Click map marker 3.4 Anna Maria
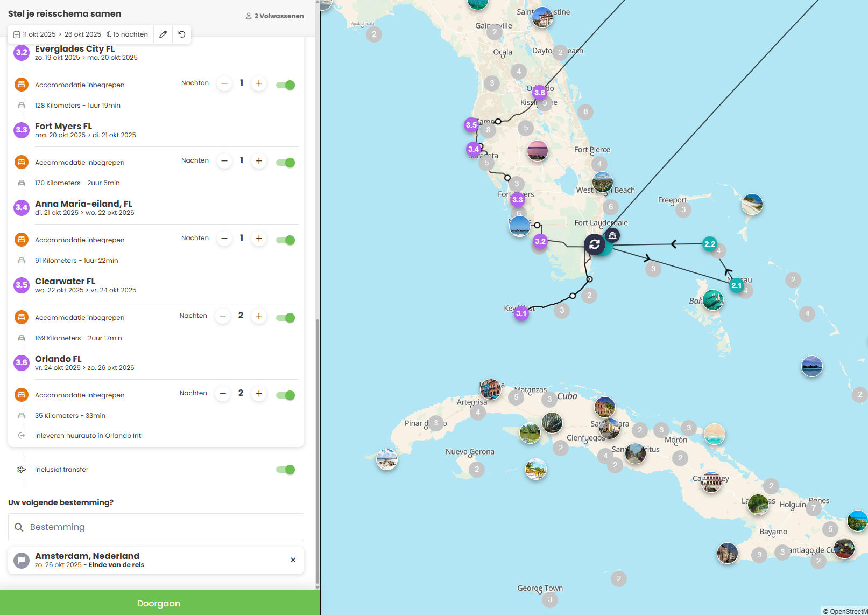 (474, 149)
